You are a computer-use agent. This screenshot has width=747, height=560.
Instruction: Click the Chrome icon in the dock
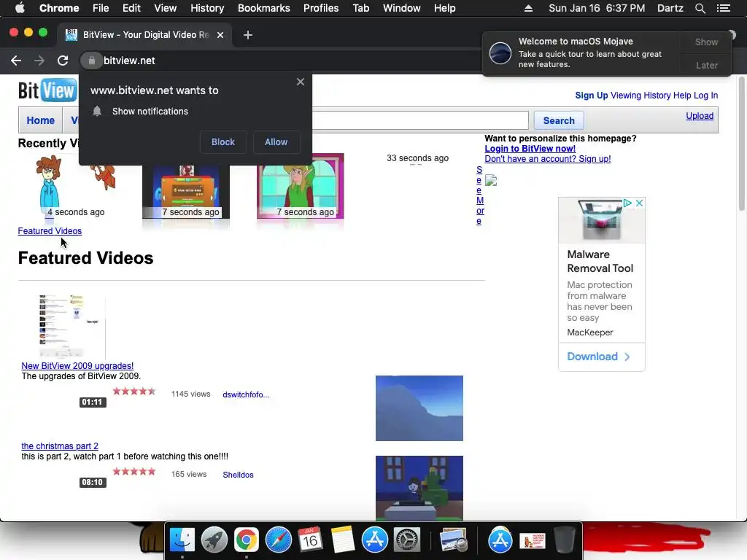[247, 540]
